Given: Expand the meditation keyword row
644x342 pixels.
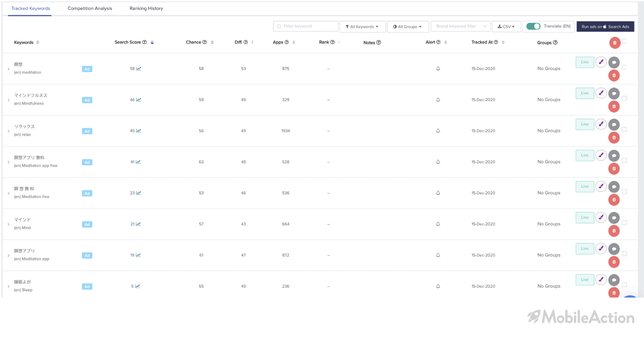Looking at the screenshot, I should click(8, 69).
